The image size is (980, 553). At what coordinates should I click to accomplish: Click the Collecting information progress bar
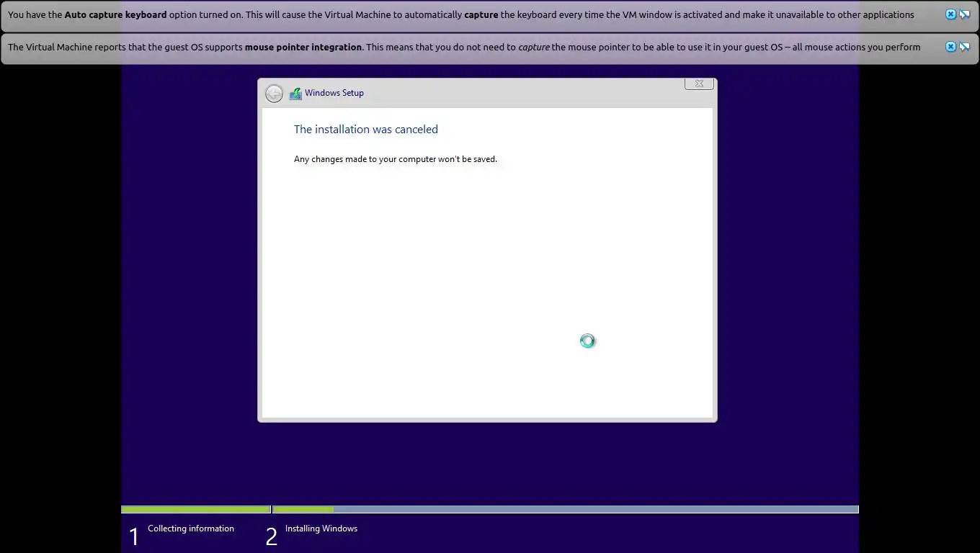click(x=195, y=510)
